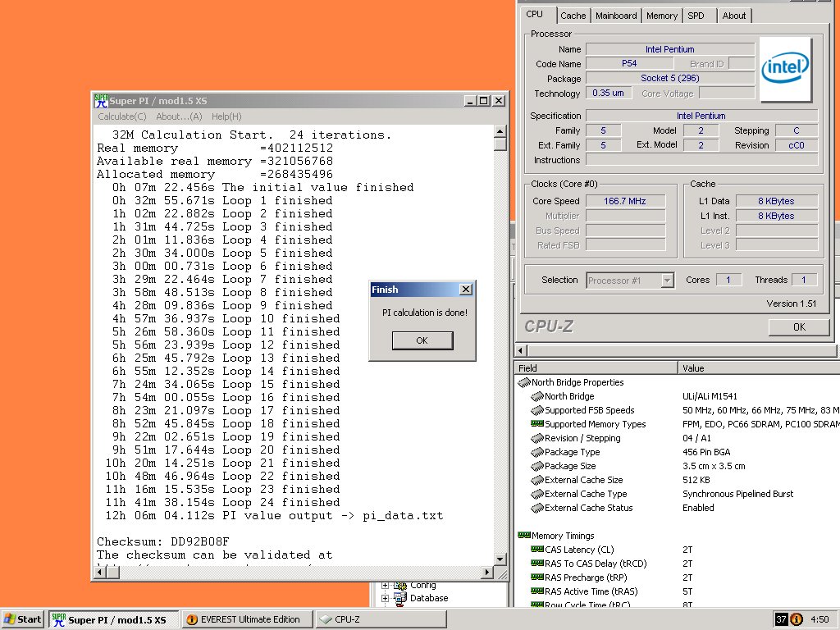The width and height of the screenshot is (840, 630).
Task: Click the OK button in CPU-Z
Action: pos(799,327)
